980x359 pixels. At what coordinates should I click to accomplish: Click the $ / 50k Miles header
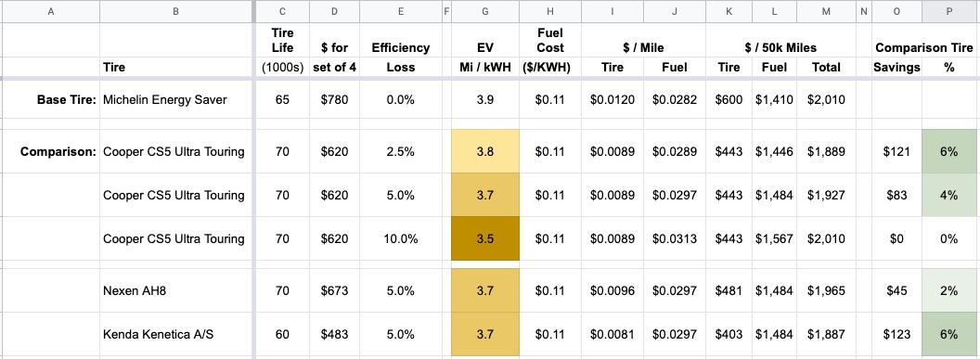(780, 47)
